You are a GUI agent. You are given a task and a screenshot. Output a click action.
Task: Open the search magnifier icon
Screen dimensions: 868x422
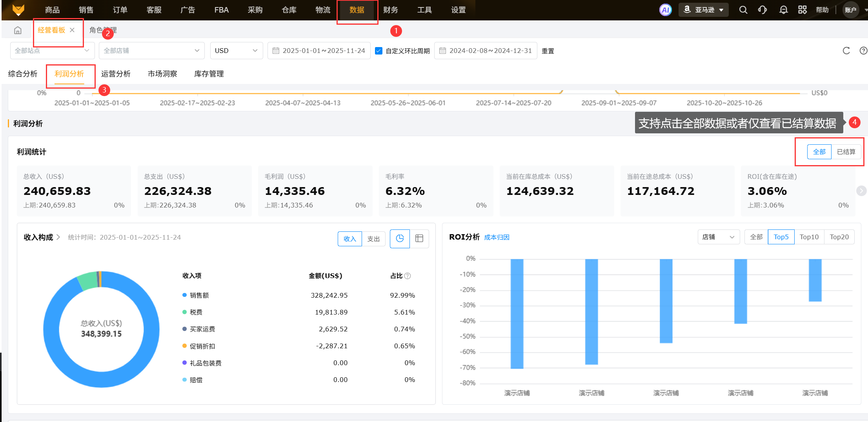[x=743, y=10]
